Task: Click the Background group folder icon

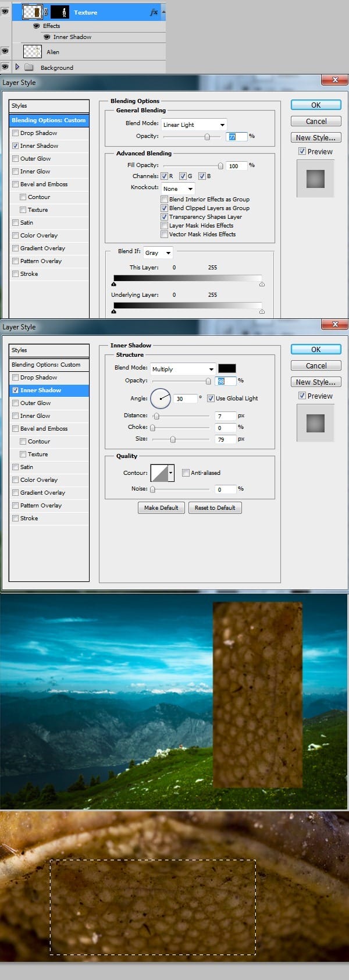Action: pos(29,68)
